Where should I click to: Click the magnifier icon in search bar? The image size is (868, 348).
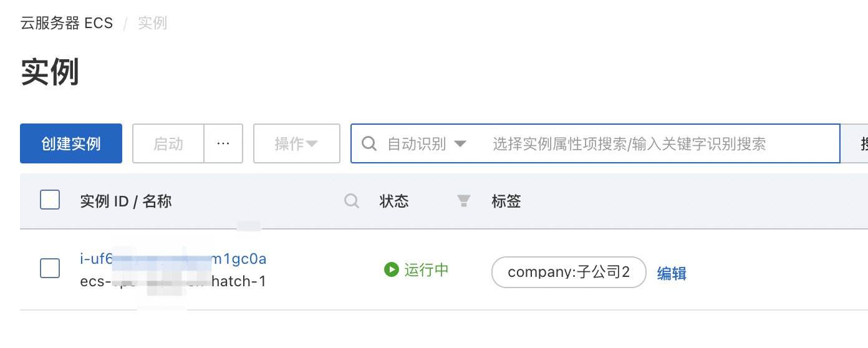[x=369, y=144]
